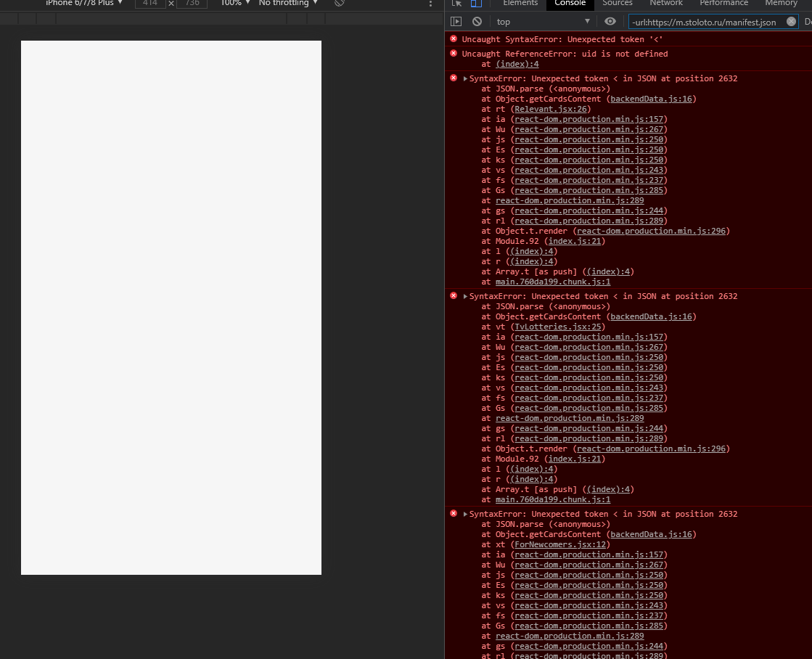Switch to the Network tab

pos(665,4)
